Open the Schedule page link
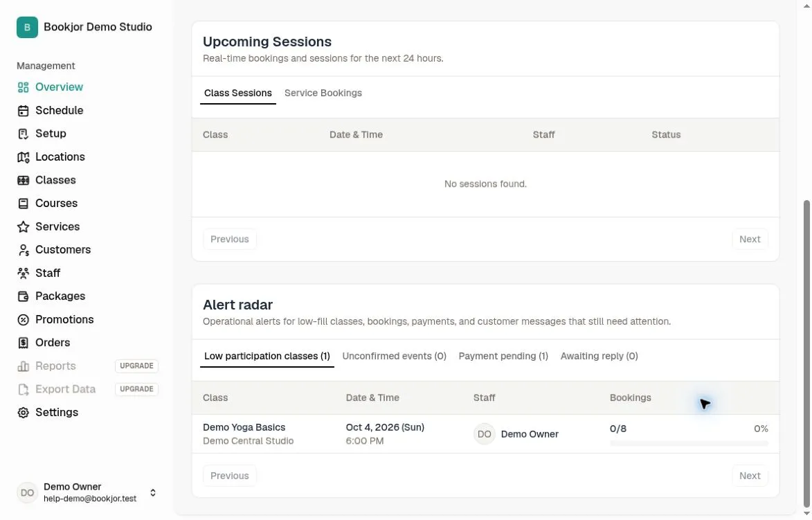This screenshot has height=520, width=812. [59, 110]
